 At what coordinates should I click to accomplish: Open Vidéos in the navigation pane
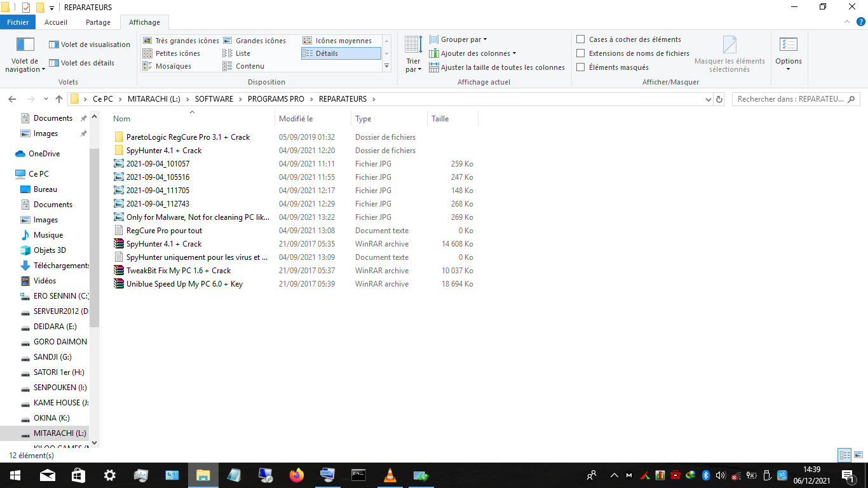pyautogui.click(x=44, y=281)
